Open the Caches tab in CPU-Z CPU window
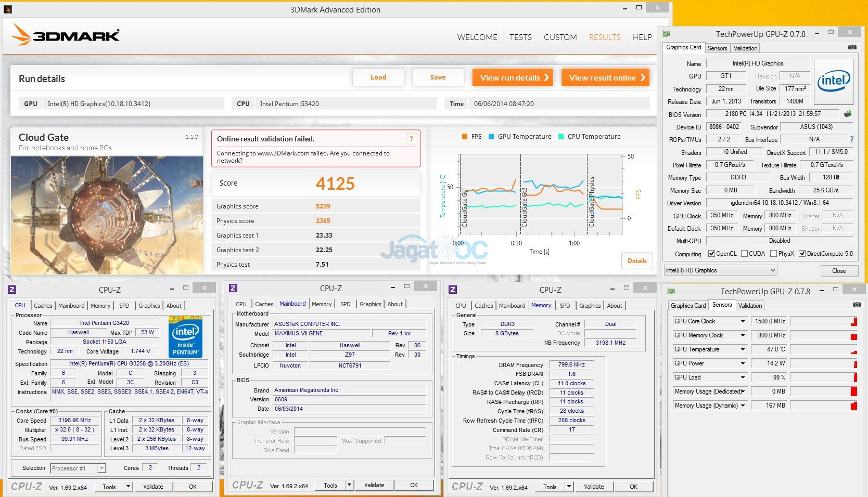This screenshot has width=868, height=497. pyautogui.click(x=43, y=306)
